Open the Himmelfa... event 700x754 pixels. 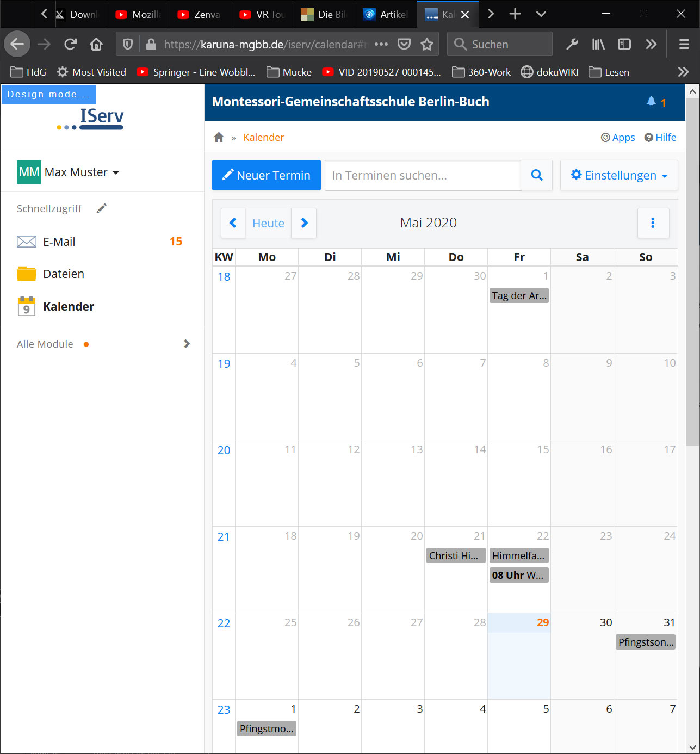point(519,555)
